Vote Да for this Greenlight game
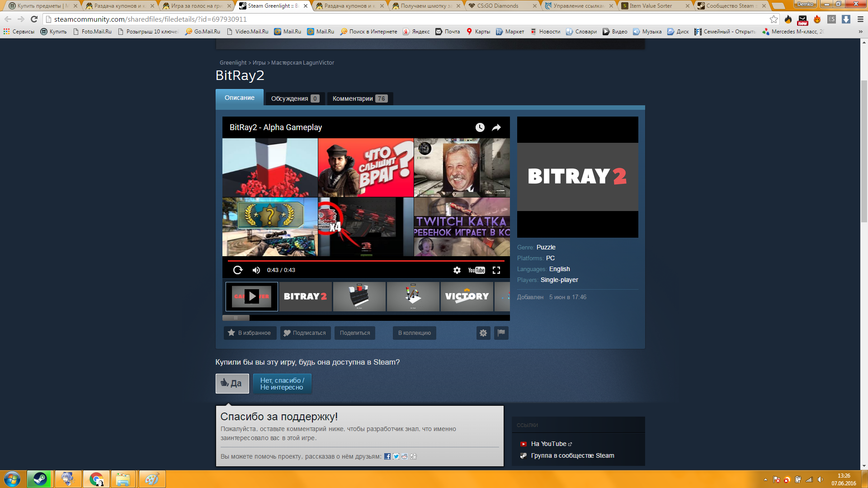The width and height of the screenshot is (868, 488). point(232,384)
